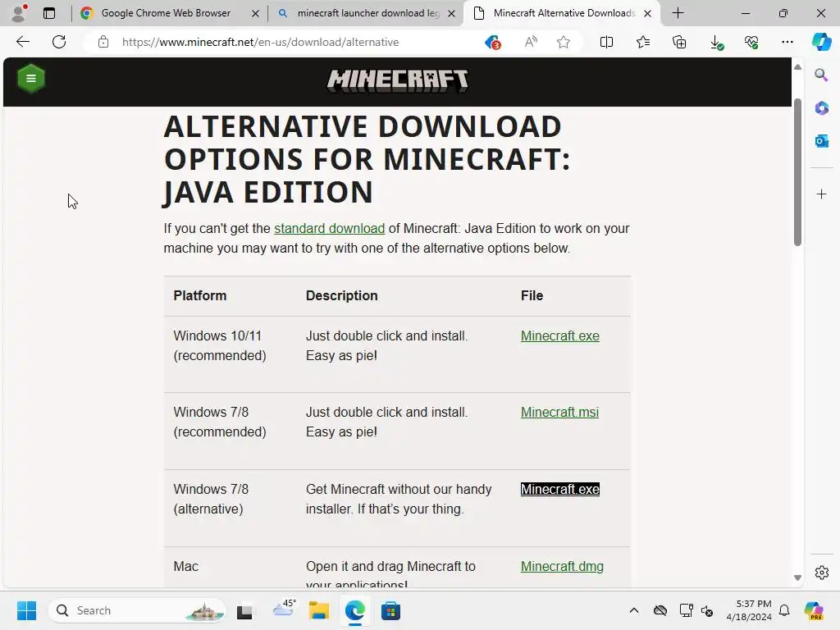The height and width of the screenshot is (630, 840).
Task: Open Microsoft 365 sidebar icon
Action: coord(821,107)
